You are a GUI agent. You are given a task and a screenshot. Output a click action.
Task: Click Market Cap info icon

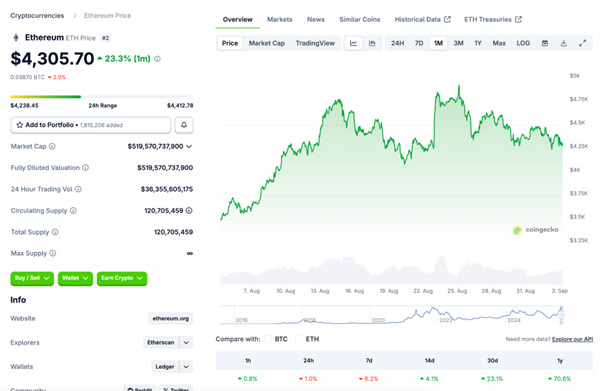52,146
